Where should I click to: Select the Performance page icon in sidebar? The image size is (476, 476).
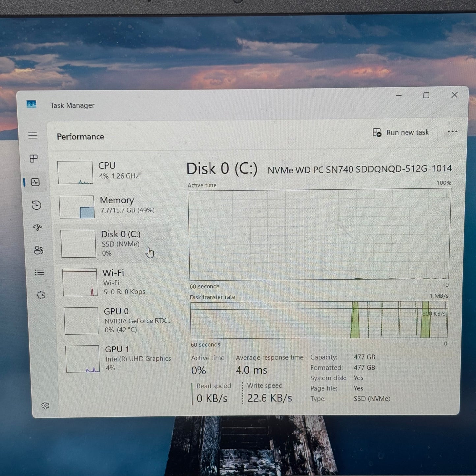tap(35, 182)
